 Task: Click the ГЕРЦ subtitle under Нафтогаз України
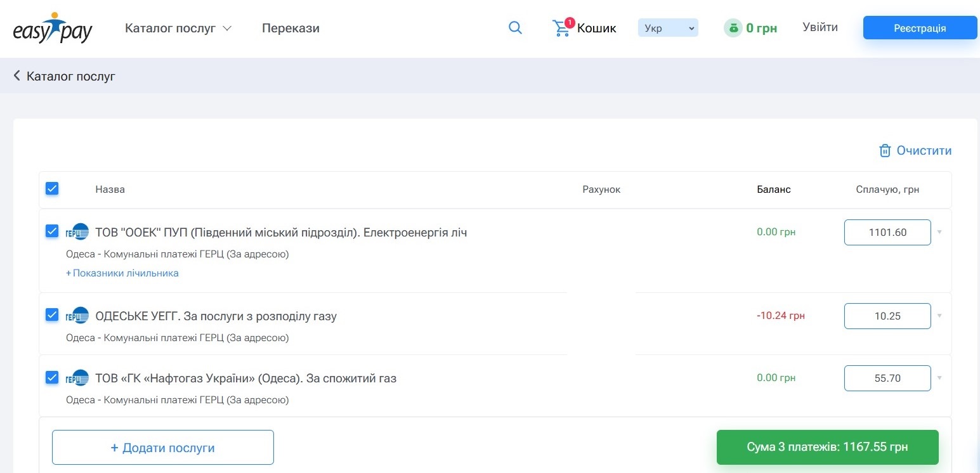178,400
